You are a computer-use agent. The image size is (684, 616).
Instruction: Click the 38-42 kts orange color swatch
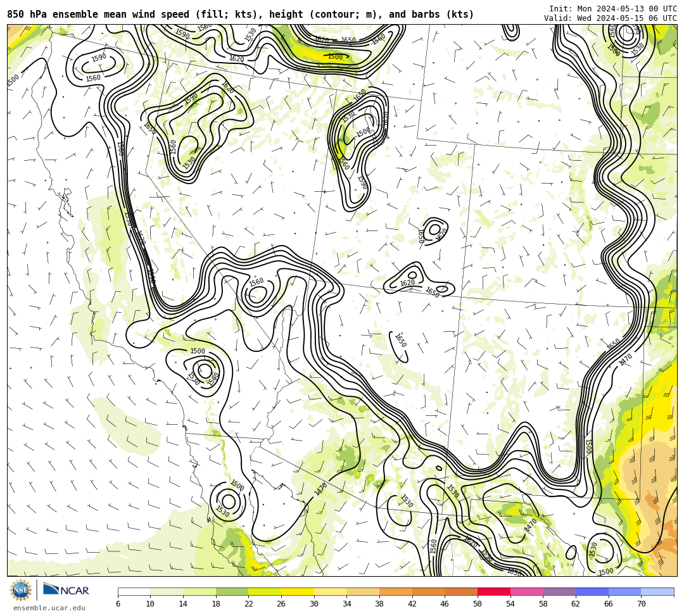[396, 591]
